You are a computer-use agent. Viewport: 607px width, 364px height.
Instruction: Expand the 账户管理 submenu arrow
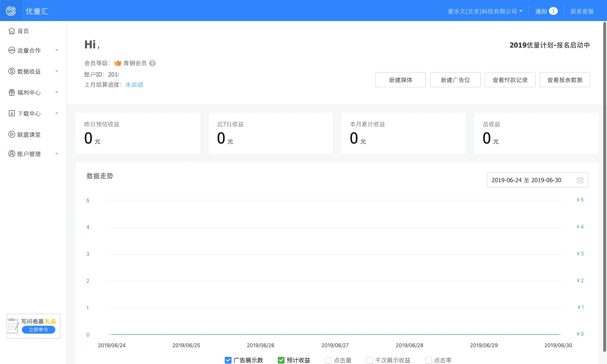[57, 154]
